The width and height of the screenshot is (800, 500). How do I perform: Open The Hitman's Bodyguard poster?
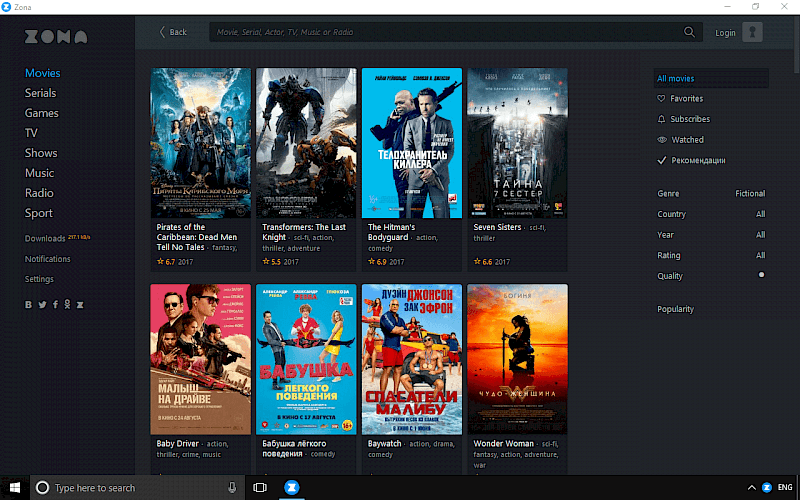coord(412,143)
